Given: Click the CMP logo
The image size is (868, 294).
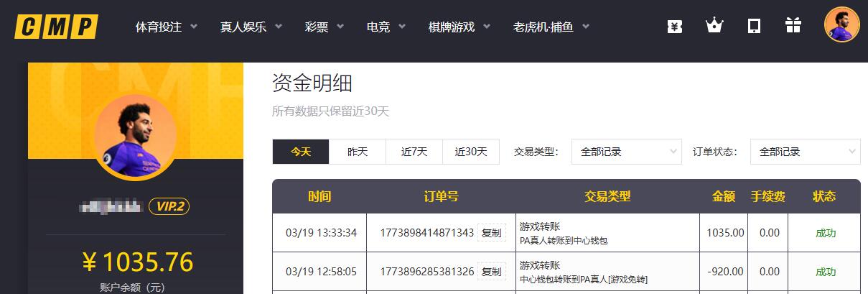Looking at the screenshot, I should [x=56, y=27].
